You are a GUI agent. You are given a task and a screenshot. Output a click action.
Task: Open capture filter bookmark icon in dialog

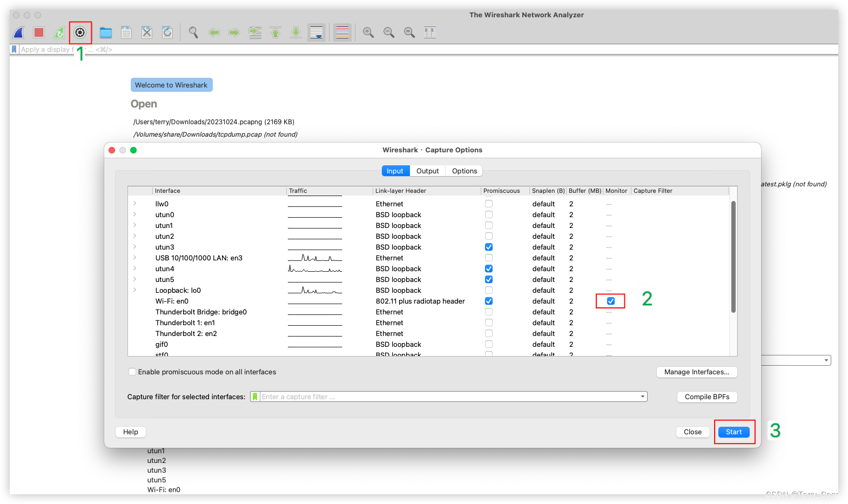click(x=255, y=397)
